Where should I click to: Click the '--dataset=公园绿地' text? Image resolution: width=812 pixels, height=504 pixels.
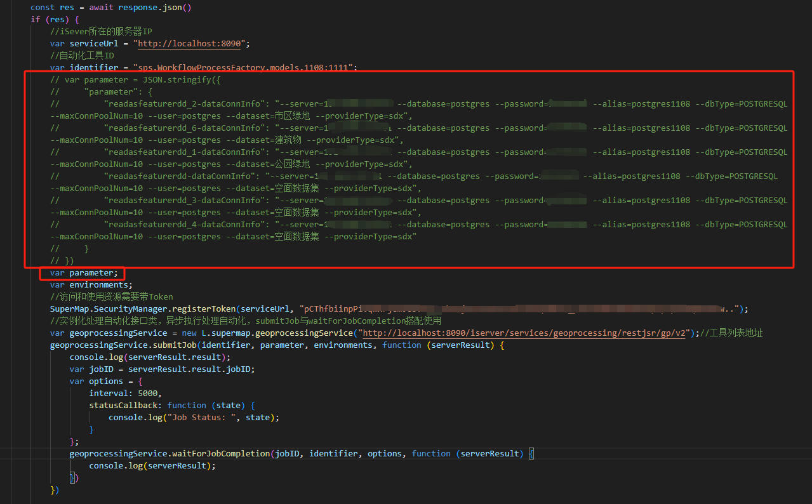(x=268, y=164)
